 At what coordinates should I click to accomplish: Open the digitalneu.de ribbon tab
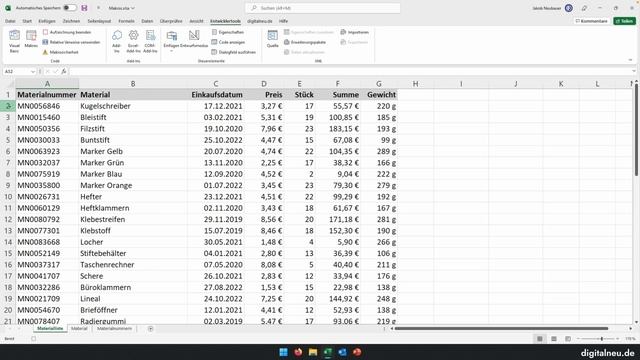pos(260,21)
